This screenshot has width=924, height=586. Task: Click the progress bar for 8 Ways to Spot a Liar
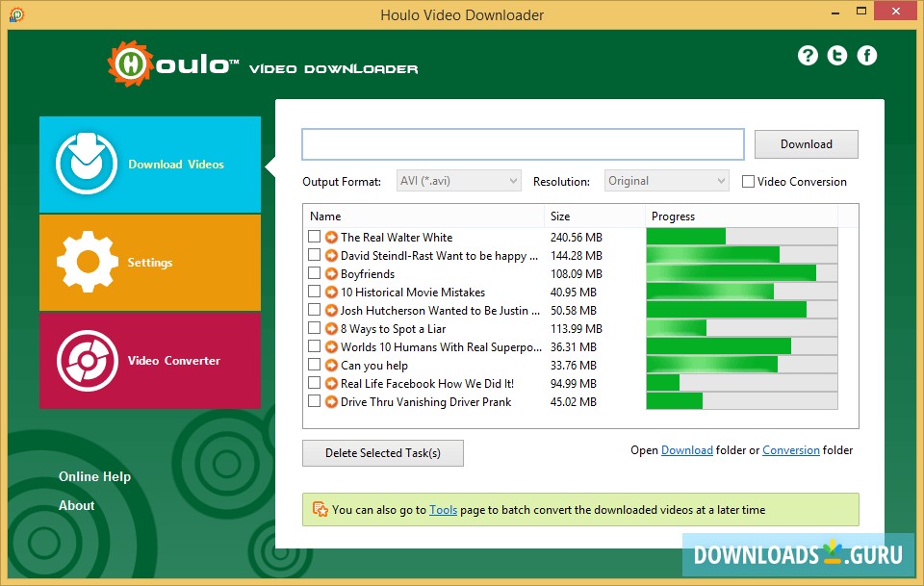[741, 327]
